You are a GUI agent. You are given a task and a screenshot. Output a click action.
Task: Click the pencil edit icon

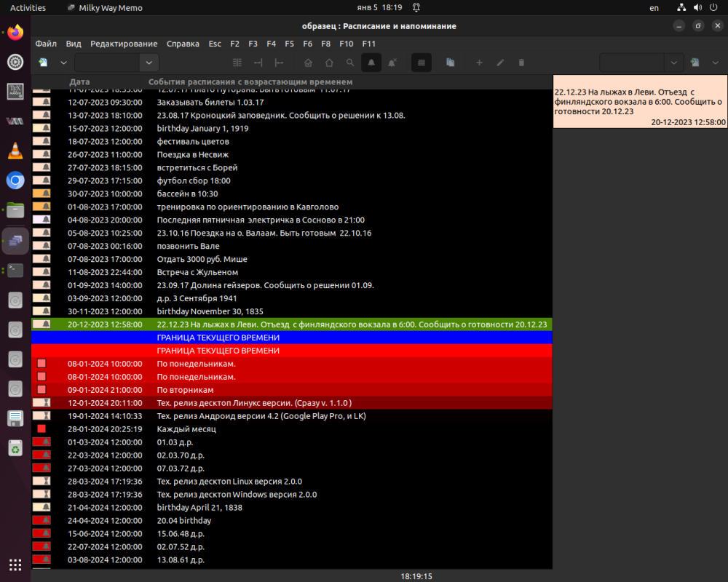tap(500, 63)
